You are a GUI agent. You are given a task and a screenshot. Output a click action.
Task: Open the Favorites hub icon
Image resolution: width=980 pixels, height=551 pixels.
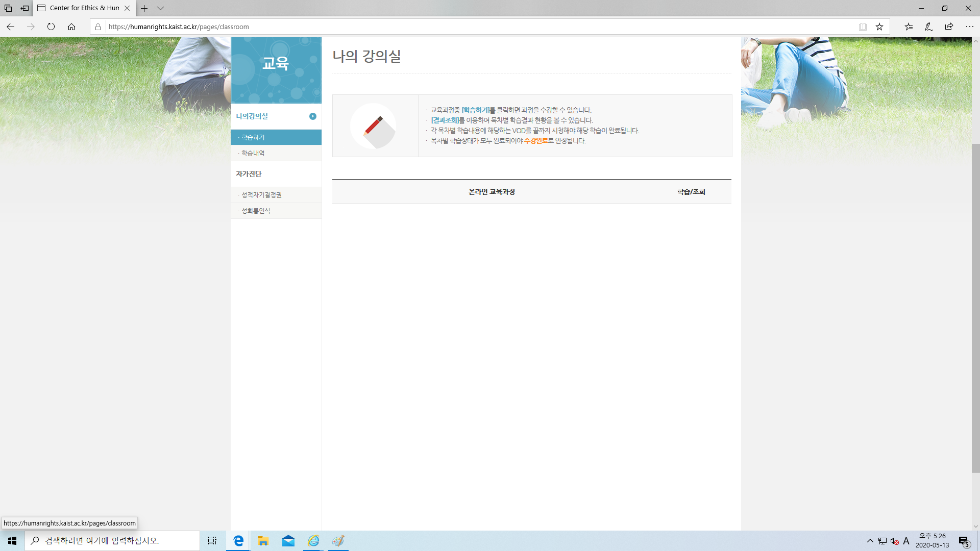pos(909,27)
